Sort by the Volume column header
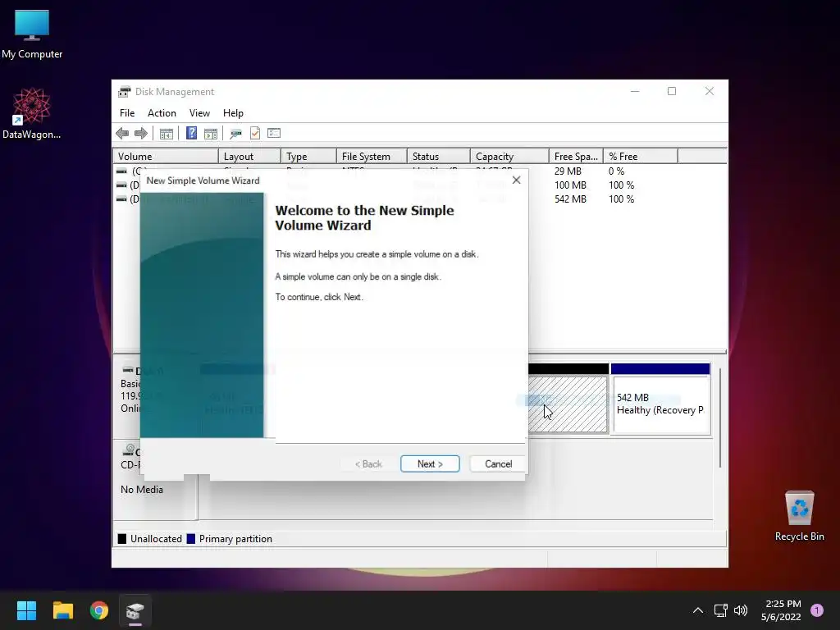 [166, 157]
